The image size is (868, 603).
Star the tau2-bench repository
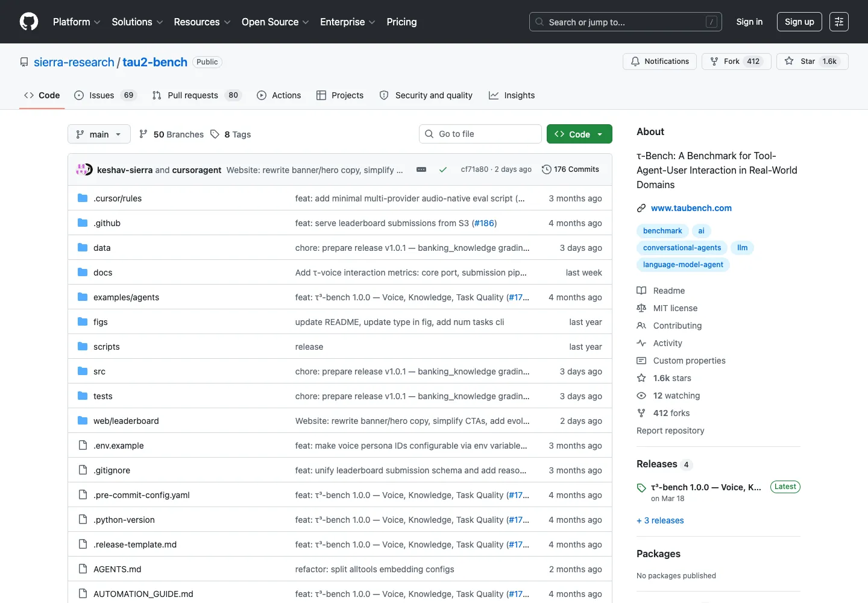click(812, 62)
